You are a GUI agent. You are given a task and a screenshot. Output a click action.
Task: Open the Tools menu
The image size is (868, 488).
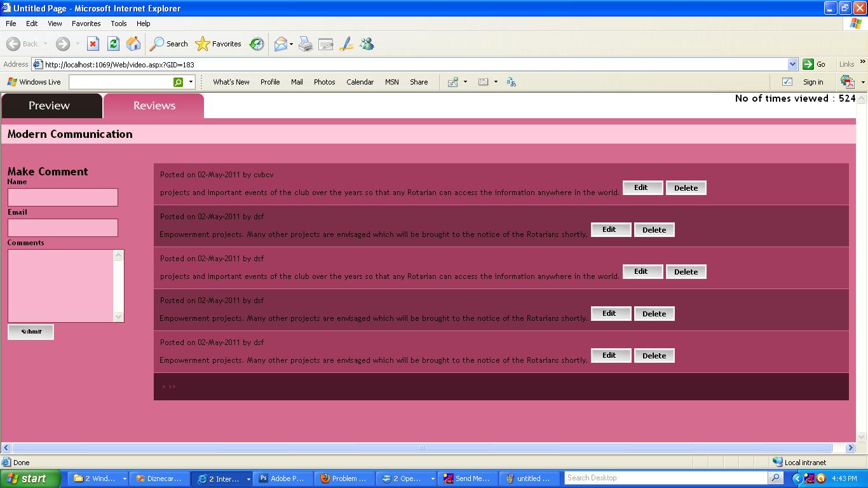(x=119, y=24)
